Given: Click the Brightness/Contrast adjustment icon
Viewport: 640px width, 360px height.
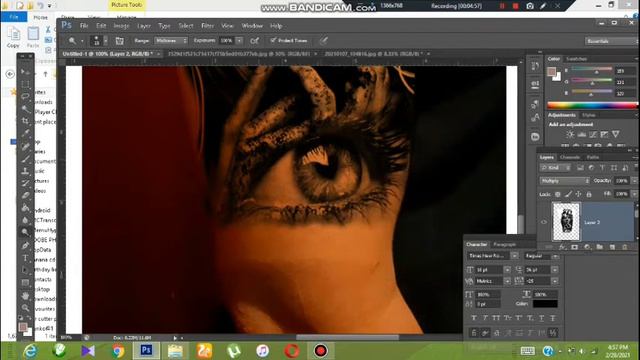Looking at the screenshot, I should (570, 134).
